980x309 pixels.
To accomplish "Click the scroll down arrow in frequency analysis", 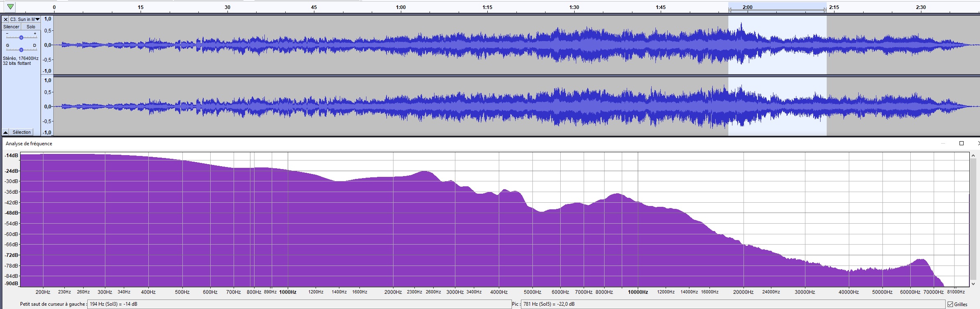I will [973, 284].
